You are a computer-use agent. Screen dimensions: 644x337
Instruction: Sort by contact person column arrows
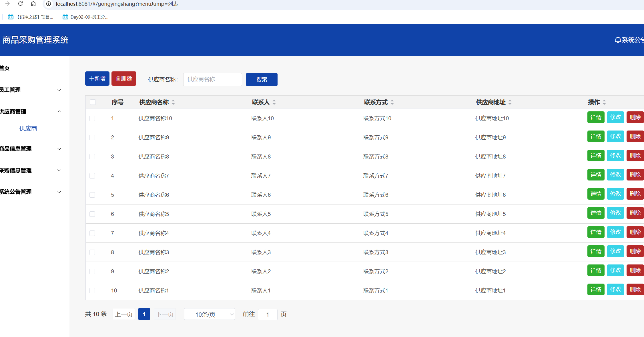[274, 102]
